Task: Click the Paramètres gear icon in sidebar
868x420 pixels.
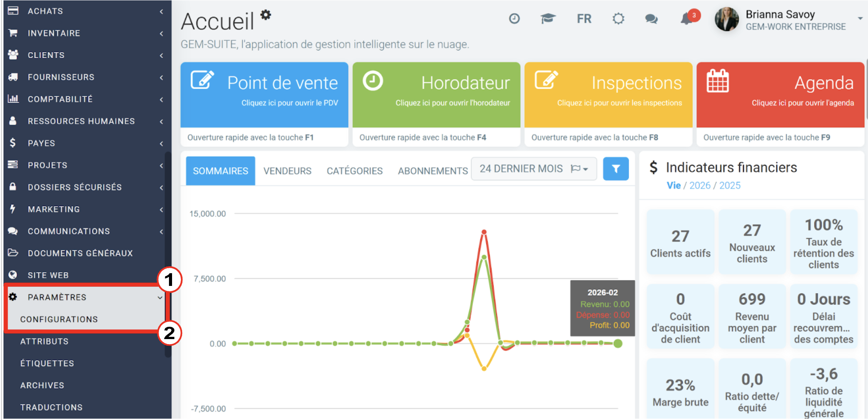Action: (x=13, y=297)
